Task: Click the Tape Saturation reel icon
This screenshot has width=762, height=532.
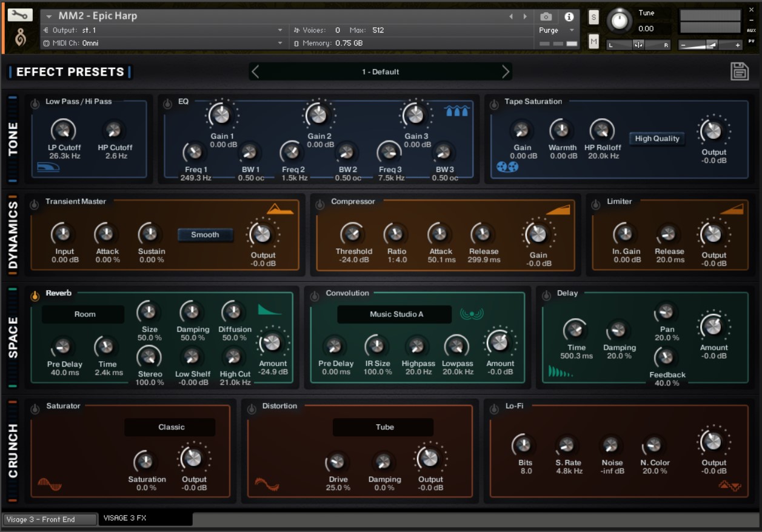Action: pyautogui.click(x=507, y=167)
